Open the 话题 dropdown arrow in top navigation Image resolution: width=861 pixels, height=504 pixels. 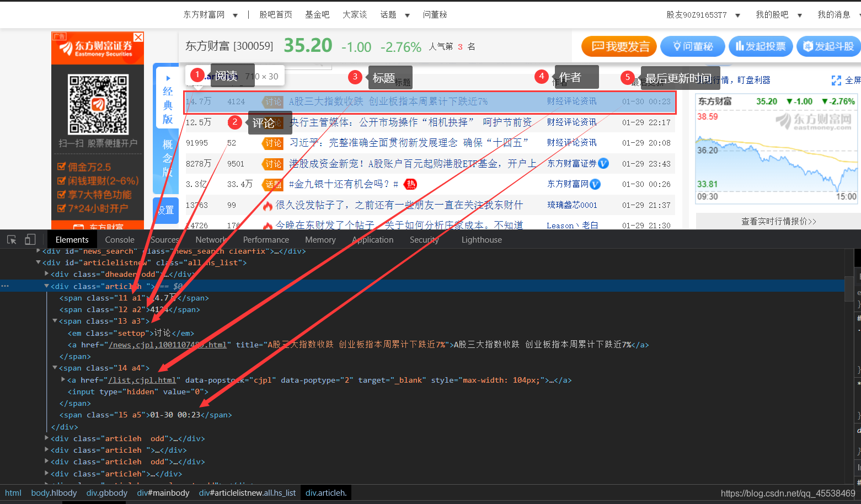click(407, 15)
